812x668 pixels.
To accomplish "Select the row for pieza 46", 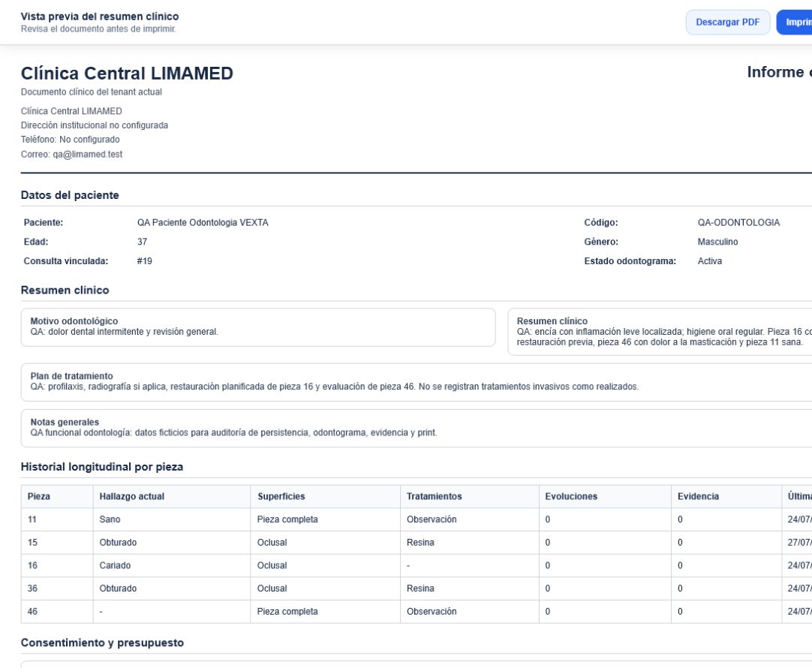I will (x=417, y=612).
